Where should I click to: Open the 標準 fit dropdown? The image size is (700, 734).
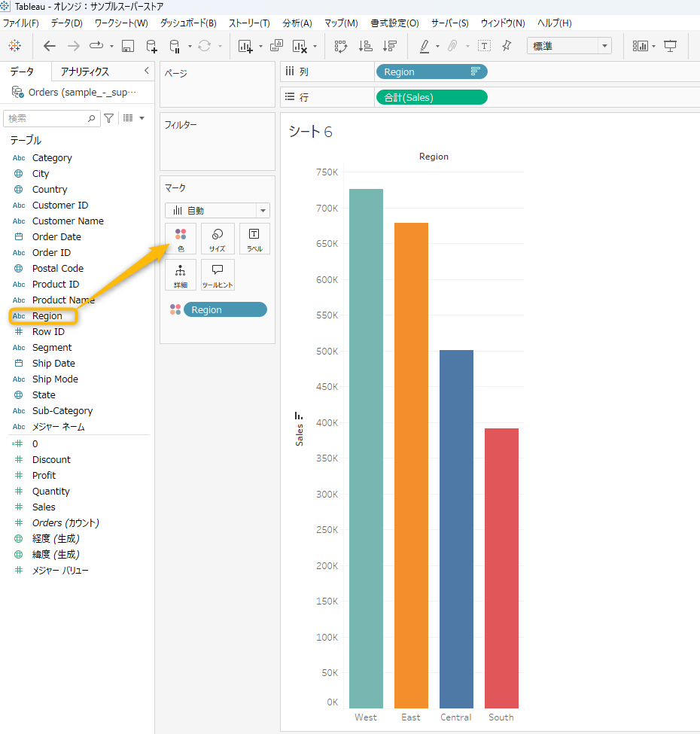point(569,46)
